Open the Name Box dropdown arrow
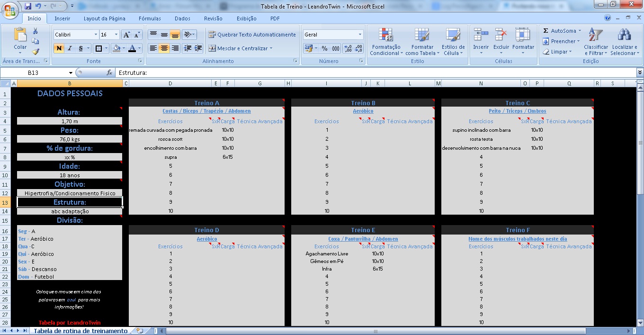644x335 pixels. (x=71, y=72)
